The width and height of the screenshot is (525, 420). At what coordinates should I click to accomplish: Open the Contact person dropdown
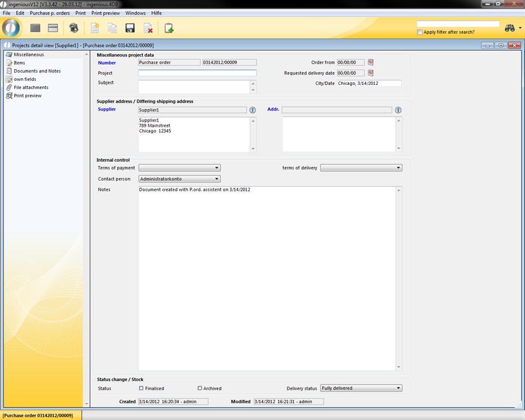click(x=180, y=179)
